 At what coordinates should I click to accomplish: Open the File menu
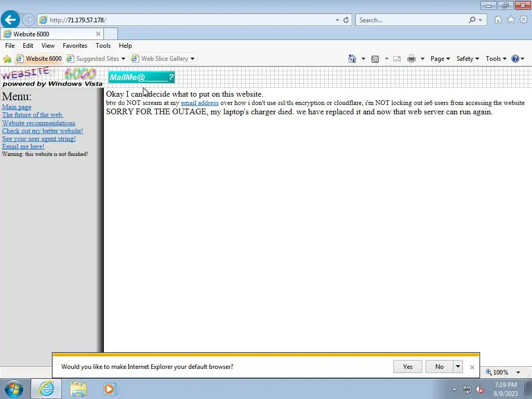coord(10,46)
